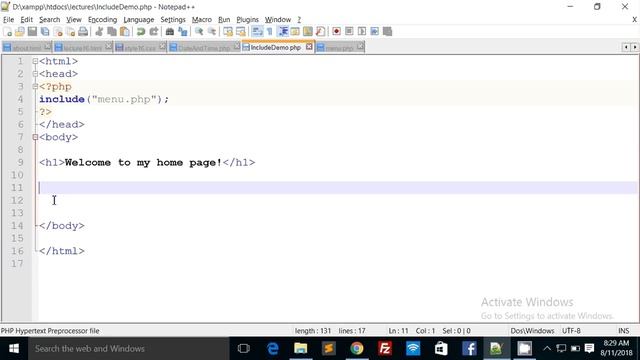Place cursor on include("menu.php") line
The image size is (640, 360).
point(104,99)
